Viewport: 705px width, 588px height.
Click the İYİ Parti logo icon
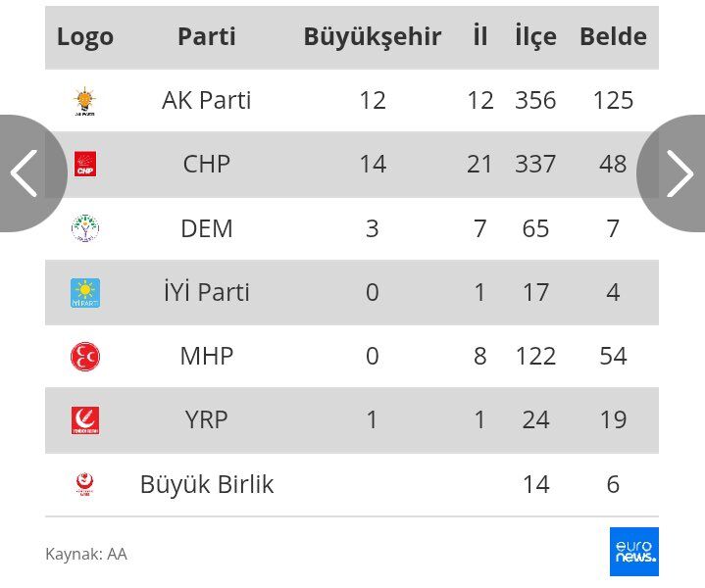pyautogui.click(x=85, y=292)
